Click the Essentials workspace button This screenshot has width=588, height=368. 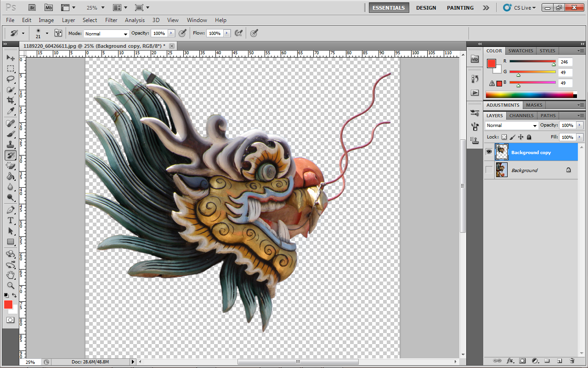[x=389, y=8]
